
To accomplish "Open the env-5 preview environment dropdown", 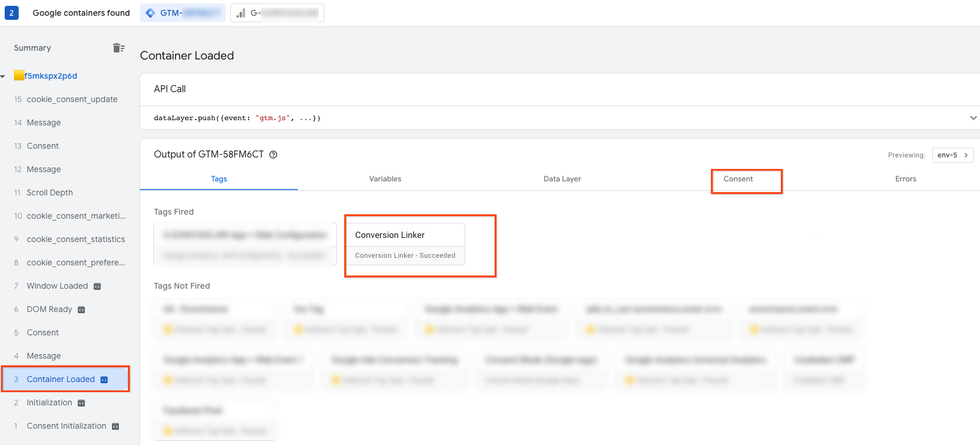I will [953, 155].
